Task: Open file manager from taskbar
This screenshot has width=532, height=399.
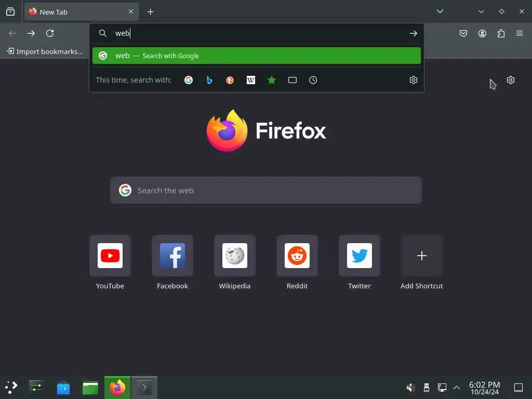Action: pyautogui.click(x=90, y=387)
